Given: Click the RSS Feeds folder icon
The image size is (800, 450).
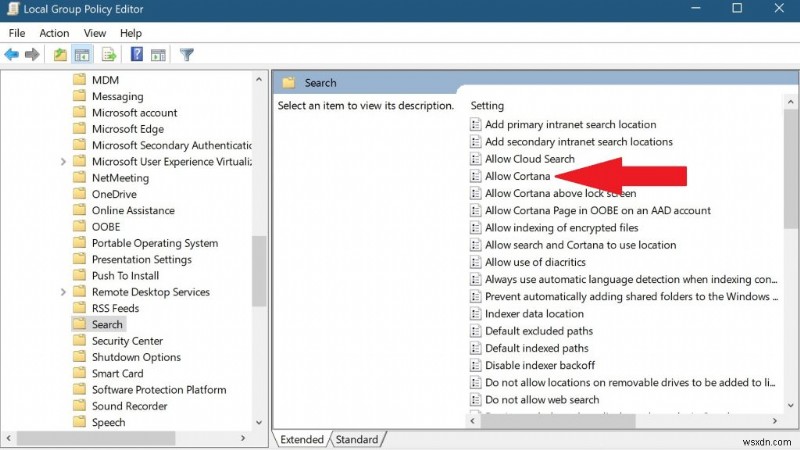Looking at the screenshot, I should click(x=79, y=308).
